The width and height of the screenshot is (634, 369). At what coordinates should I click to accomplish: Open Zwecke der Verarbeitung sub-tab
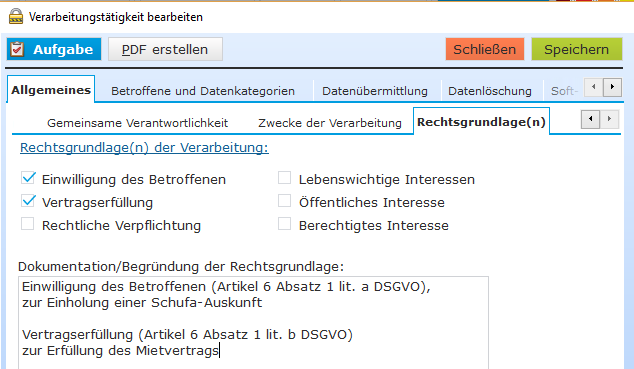[330, 123]
